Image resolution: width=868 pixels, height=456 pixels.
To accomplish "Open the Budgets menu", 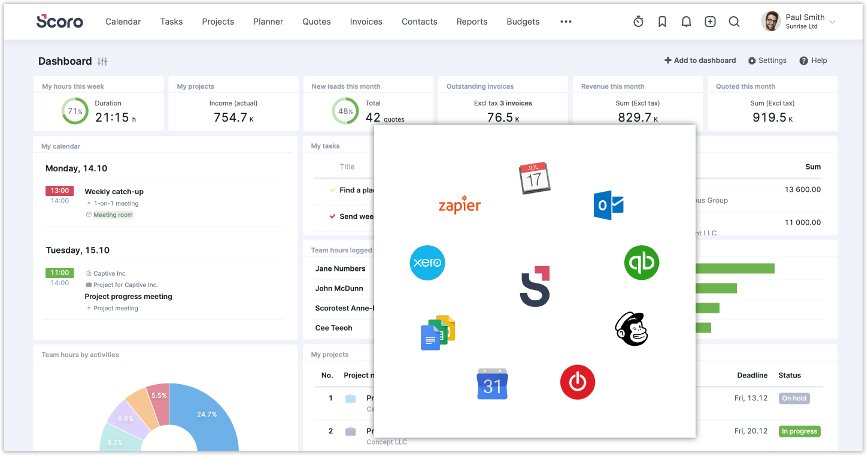I will click(523, 22).
